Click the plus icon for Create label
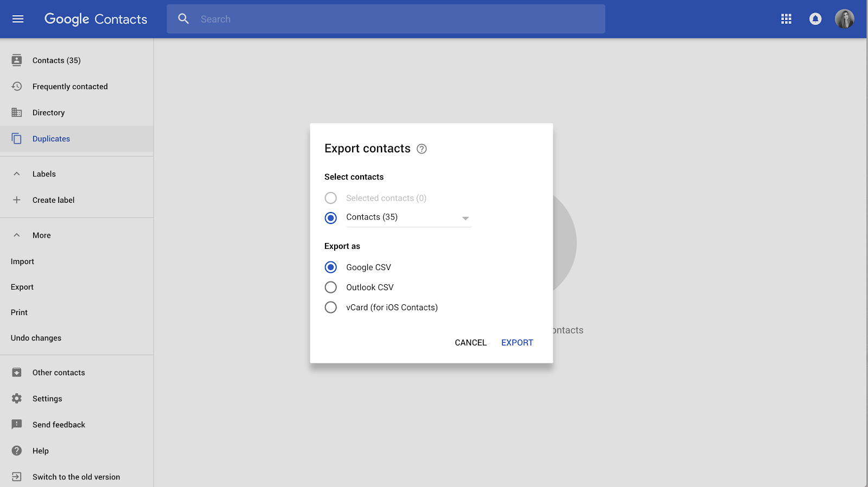Image resolution: width=868 pixels, height=487 pixels. point(17,200)
